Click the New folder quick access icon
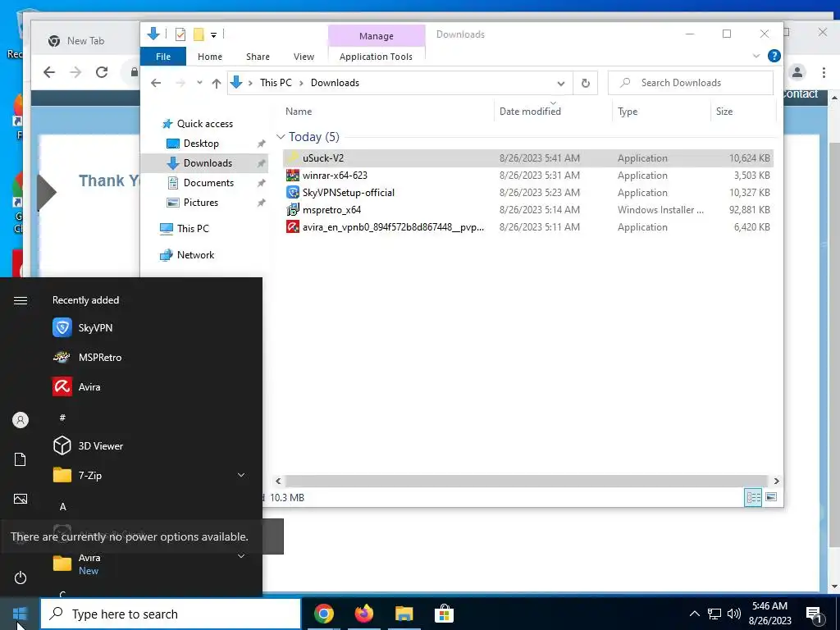 [x=199, y=34]
